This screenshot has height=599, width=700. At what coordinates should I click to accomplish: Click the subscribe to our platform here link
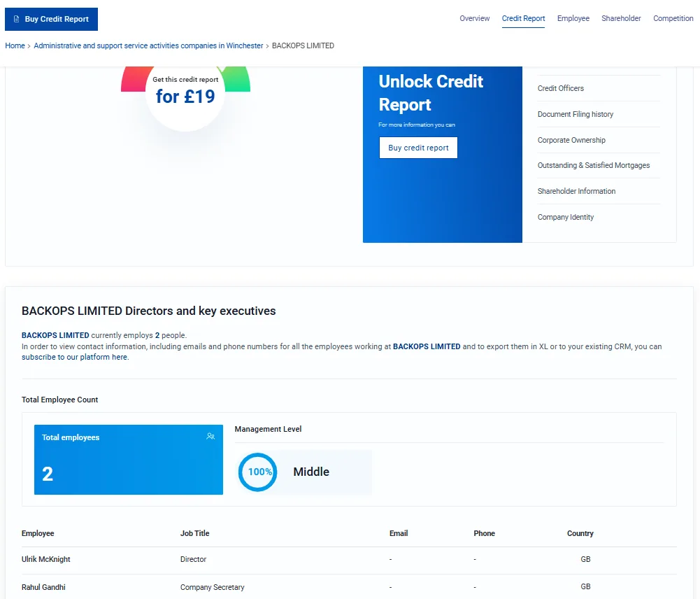tap(75, 357)
